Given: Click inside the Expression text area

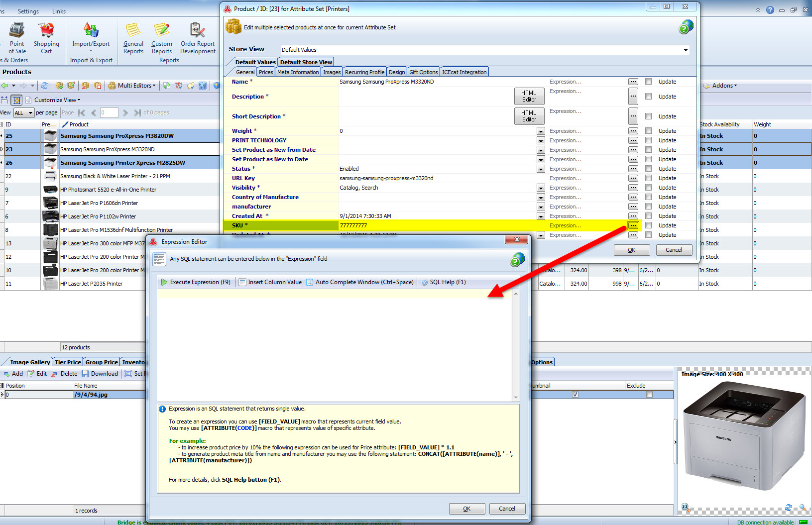Looking at the screenshot, I should point(335,344).
